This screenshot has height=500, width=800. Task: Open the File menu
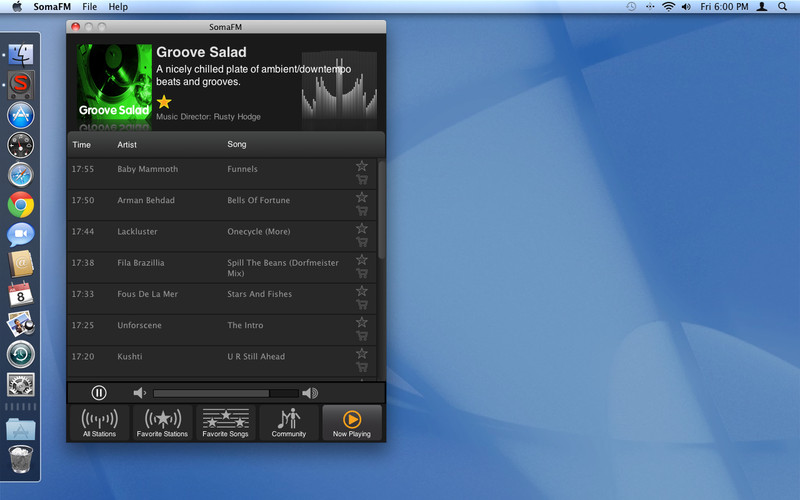pos(90,7)
